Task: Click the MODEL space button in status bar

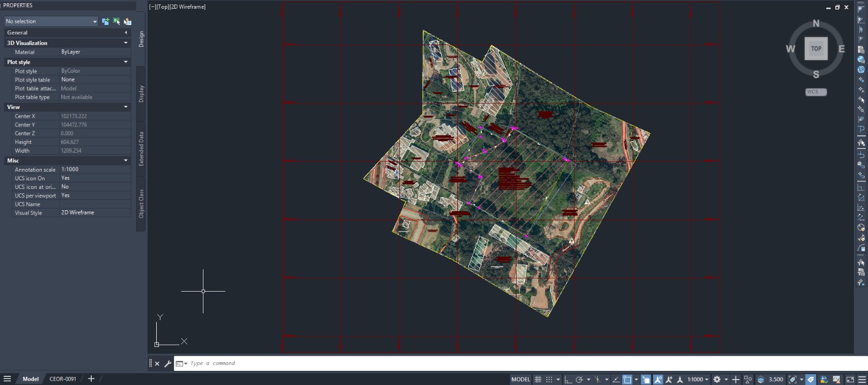Action: click(x=520, y=380)
